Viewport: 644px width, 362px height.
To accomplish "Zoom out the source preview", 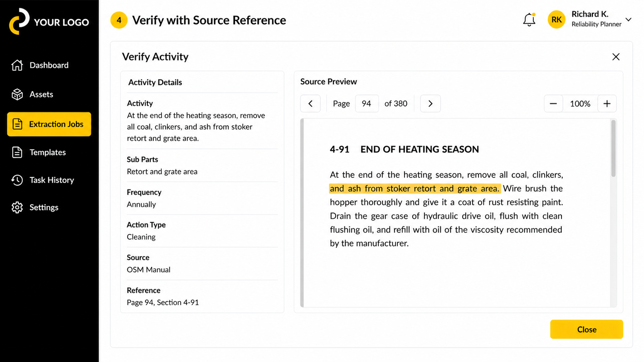I will 553,104.
